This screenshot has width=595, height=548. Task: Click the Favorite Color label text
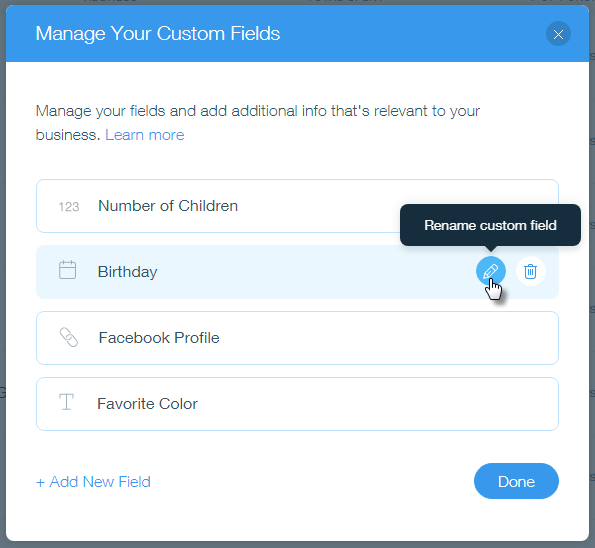tap(148, 404)
